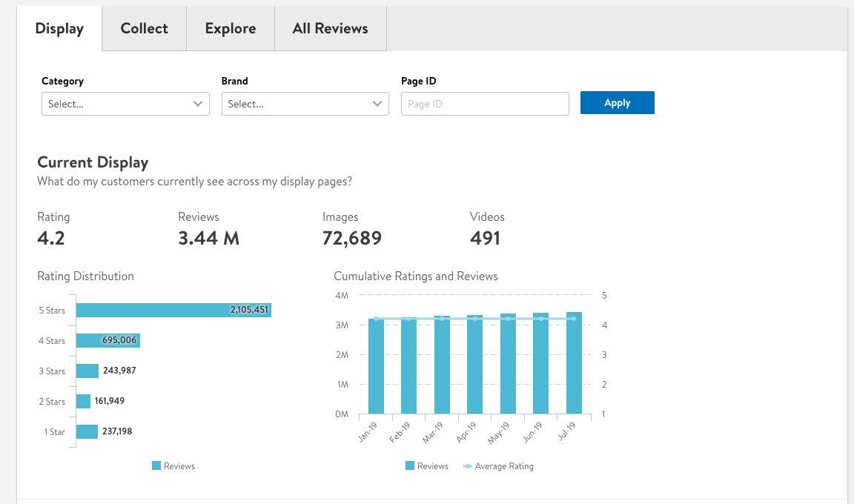Click the 1 Star rating bar
Viewport: 854px width, 504px height.
click(x=87, y=431)
